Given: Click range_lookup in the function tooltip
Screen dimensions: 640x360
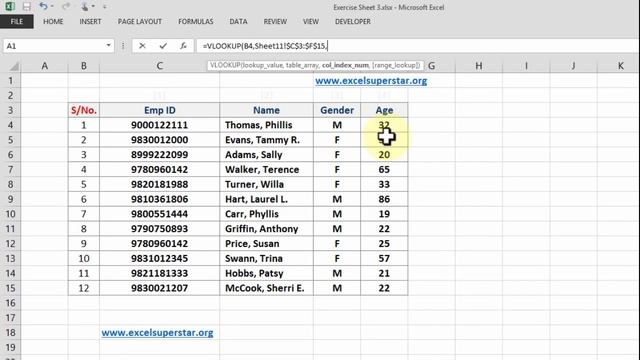Looking at the screenshot, I should click(x=396, y=65).
